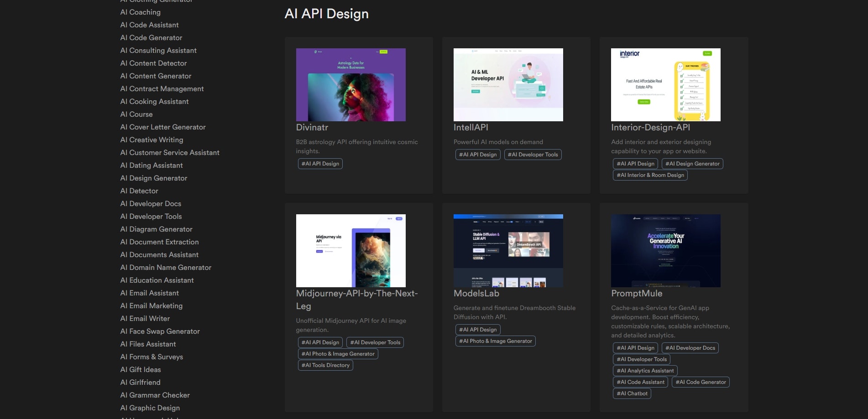Click #AI API Design tag under ModelsLab
The width and height of the screenshot is (868, 419).
(x=478, y=330)
